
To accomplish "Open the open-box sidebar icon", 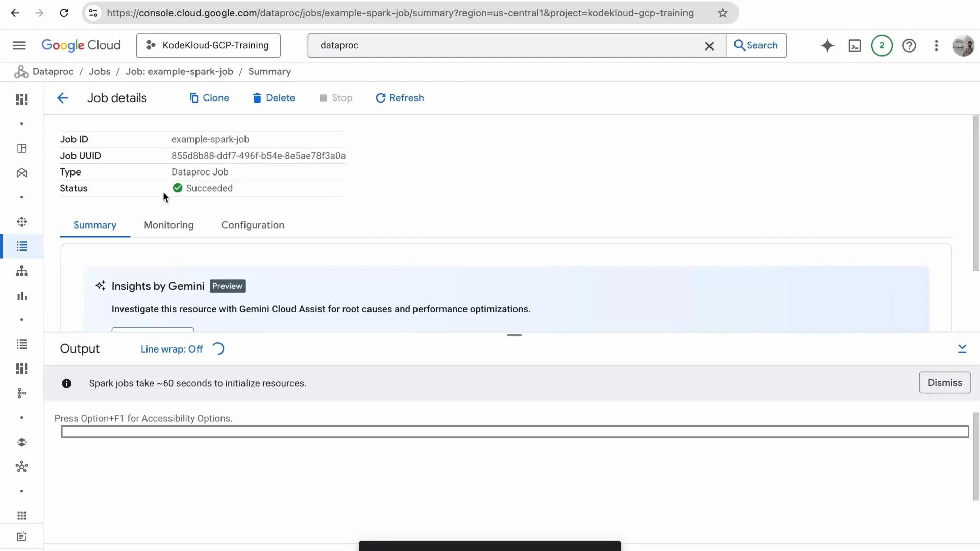I will [x=21, y=173].
